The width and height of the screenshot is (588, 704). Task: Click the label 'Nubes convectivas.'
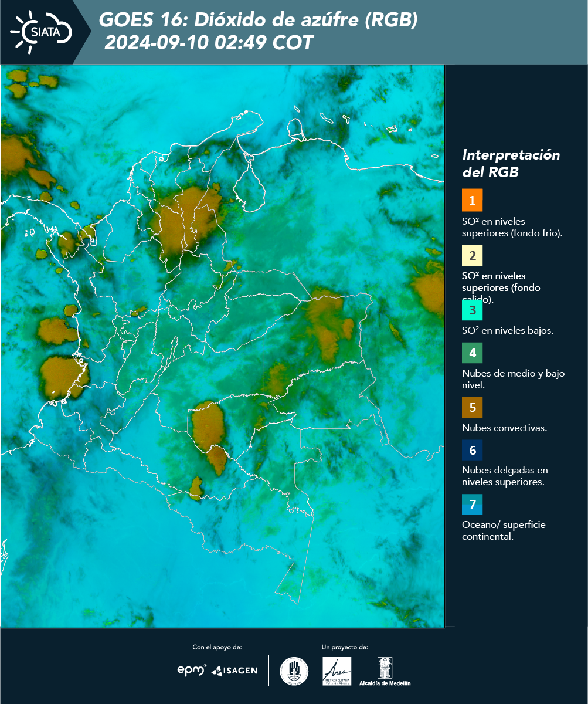[505, 428]
